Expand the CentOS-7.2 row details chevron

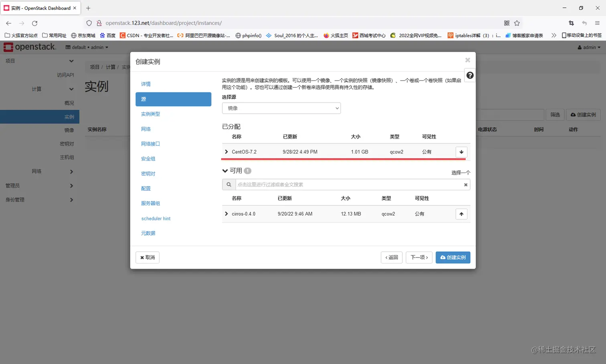click(226, 152)
